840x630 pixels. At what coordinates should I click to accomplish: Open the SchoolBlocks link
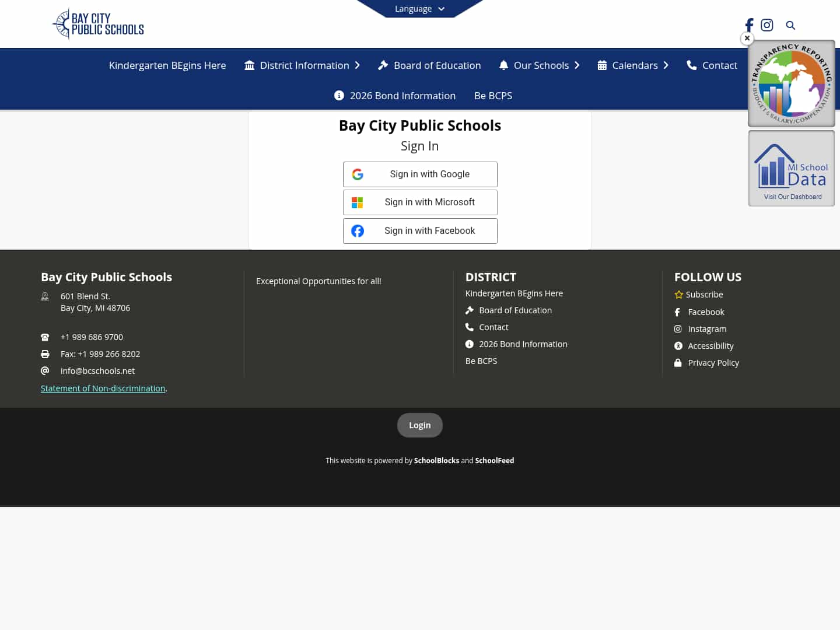(436, 460)
